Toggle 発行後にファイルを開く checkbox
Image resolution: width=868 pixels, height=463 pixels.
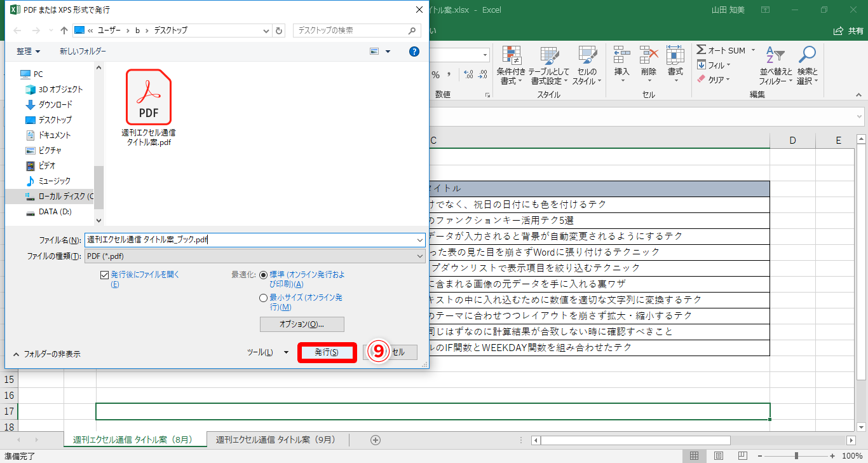(105, 275)
